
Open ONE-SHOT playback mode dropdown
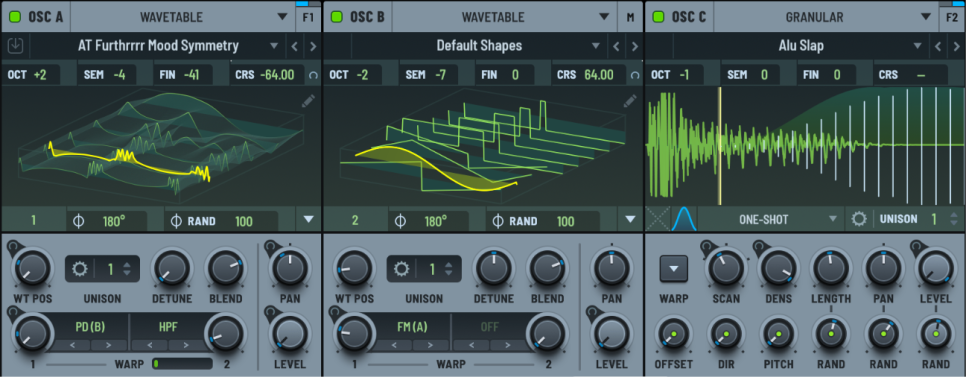tap(771, 219)
